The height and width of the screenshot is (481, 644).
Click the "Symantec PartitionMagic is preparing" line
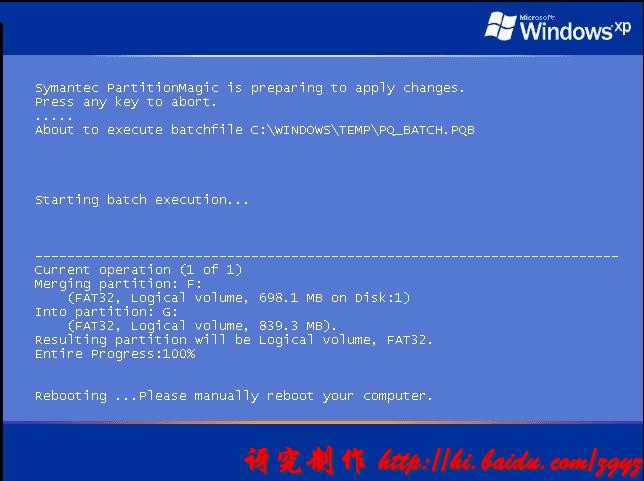click(250, 88)
